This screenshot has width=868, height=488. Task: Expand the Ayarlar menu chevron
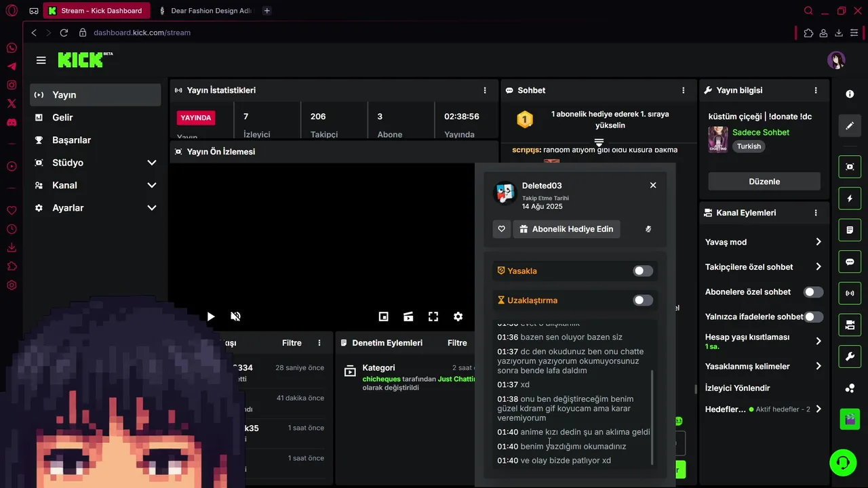coord(152,208)
